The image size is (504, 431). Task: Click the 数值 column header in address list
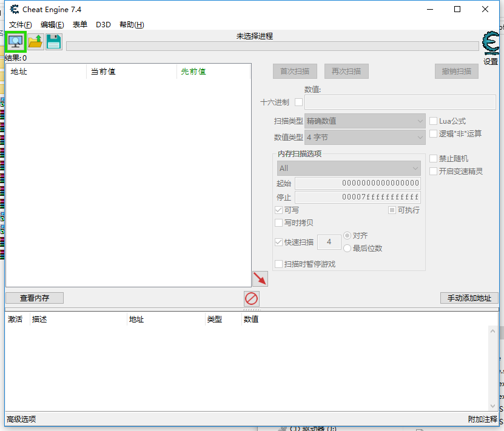251,319
